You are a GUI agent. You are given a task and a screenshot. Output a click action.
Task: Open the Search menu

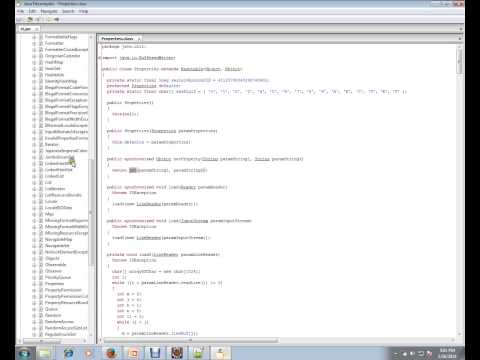(68, 11)
